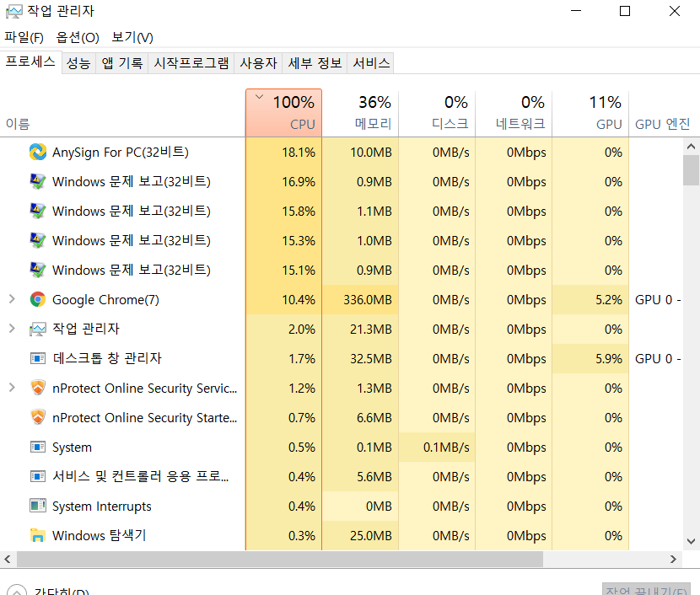Image resolution: width=700 pixels, height=595 pixels.
Task: Expand the 작업 관리자 process group
Action: [x=12, y=329]
